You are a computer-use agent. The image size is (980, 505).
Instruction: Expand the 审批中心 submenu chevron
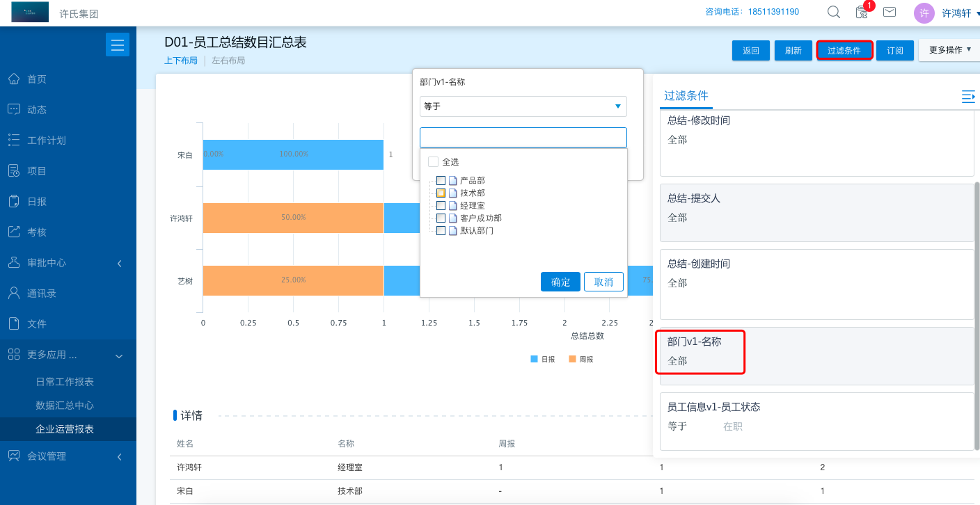pos(119,263)
